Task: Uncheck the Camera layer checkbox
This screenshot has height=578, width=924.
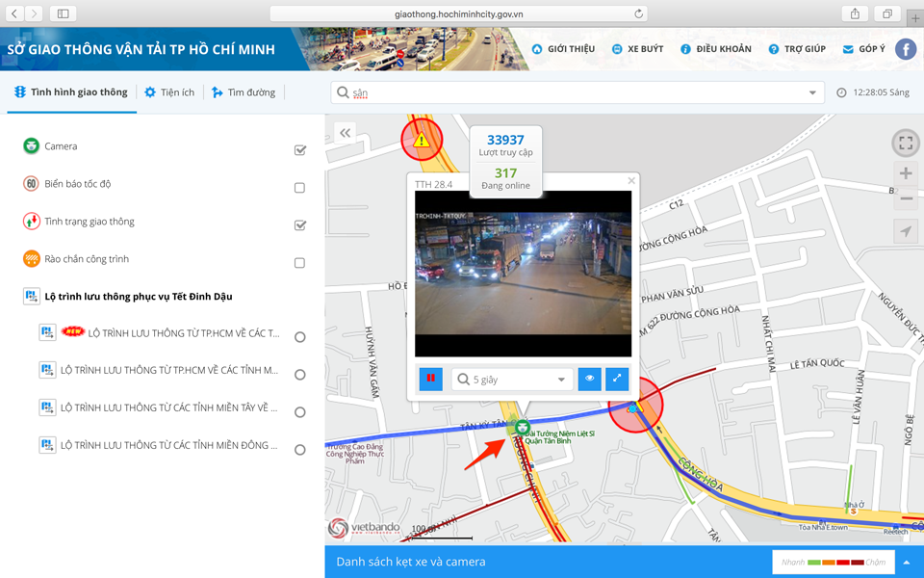Action: coord(300,150)
